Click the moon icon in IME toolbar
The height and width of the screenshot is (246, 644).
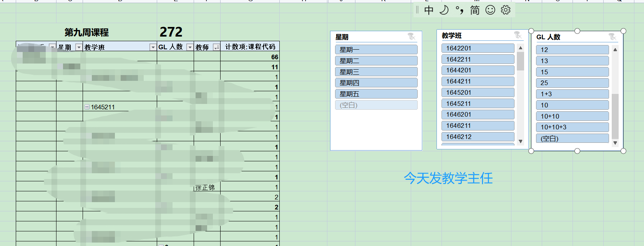444,10
